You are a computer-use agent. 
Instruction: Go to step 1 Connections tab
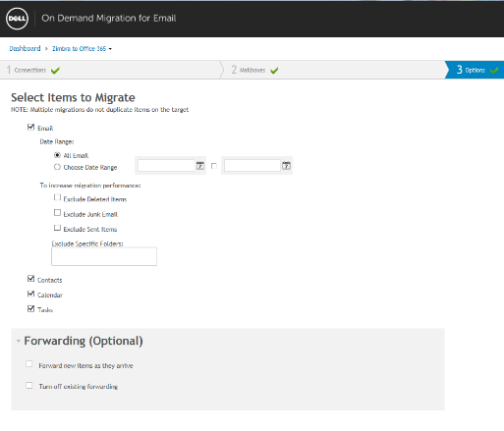[111, 70]
